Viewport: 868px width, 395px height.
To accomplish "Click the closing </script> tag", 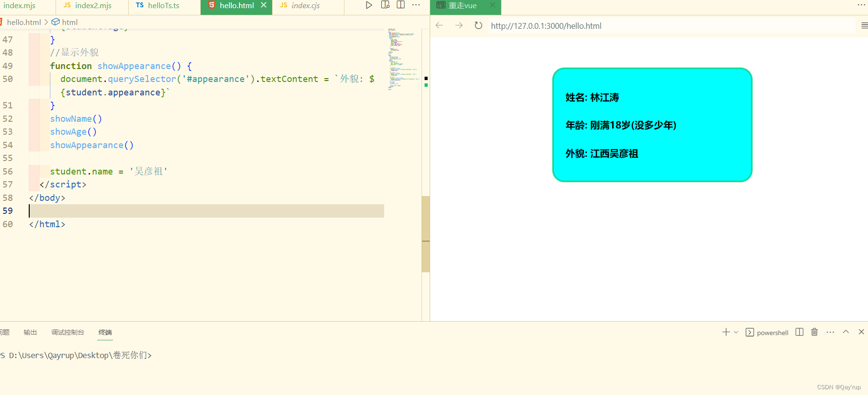I will [x=63, y=185].
